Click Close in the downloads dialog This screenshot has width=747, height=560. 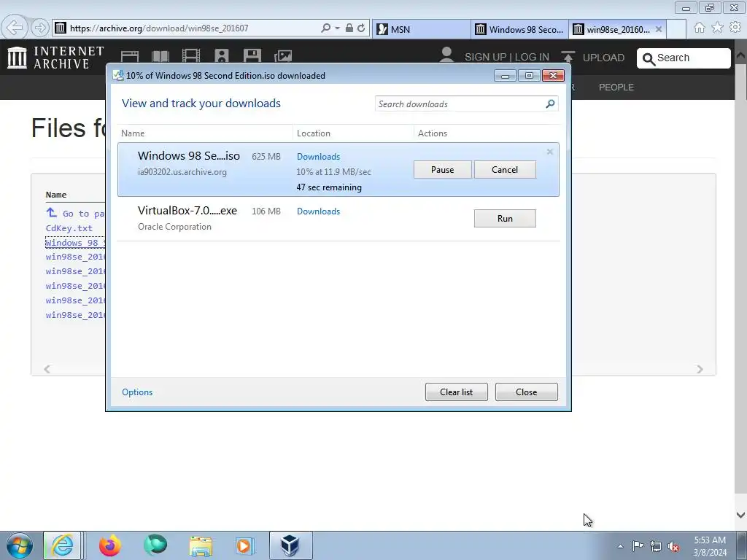(x=527, y=392)
